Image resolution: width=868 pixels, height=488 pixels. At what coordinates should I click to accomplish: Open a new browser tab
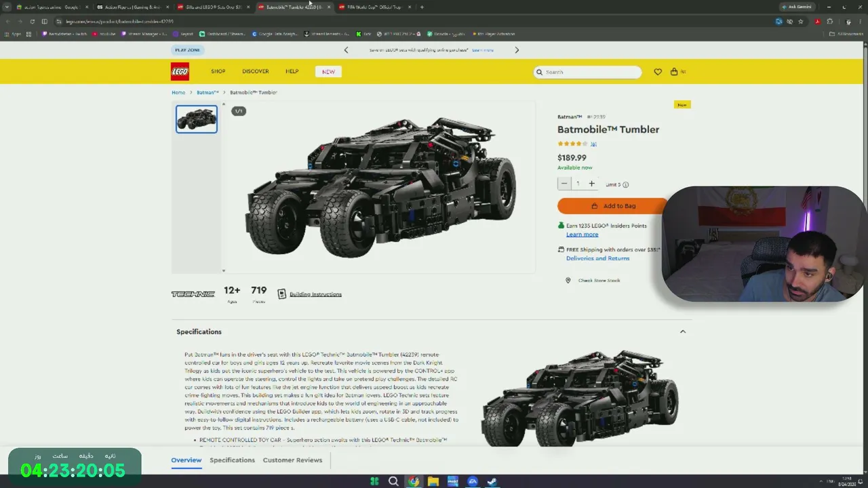coord(422,7)
